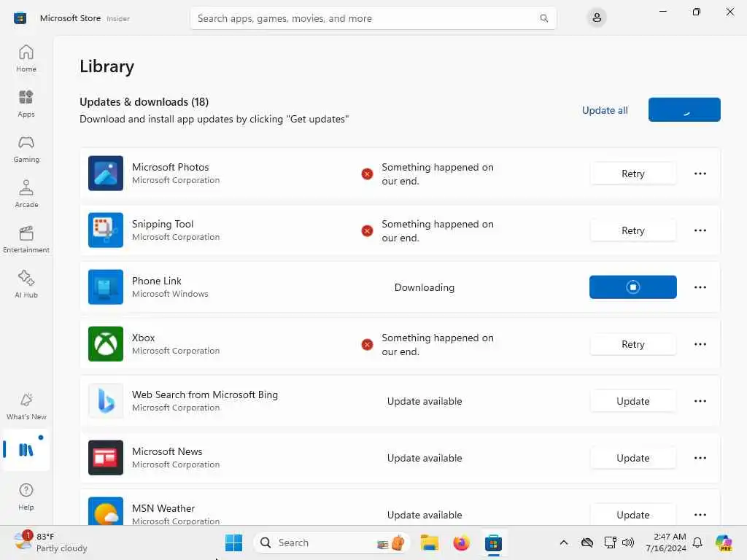Select the Xbox title text
The image size is (747, 560).
[143, 338]
